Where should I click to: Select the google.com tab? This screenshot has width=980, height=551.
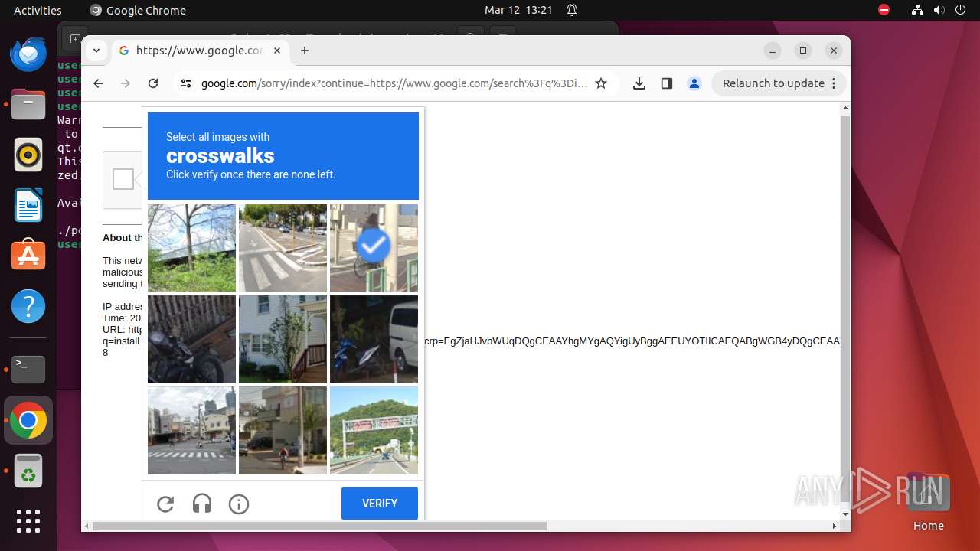(x=199, y=51)
